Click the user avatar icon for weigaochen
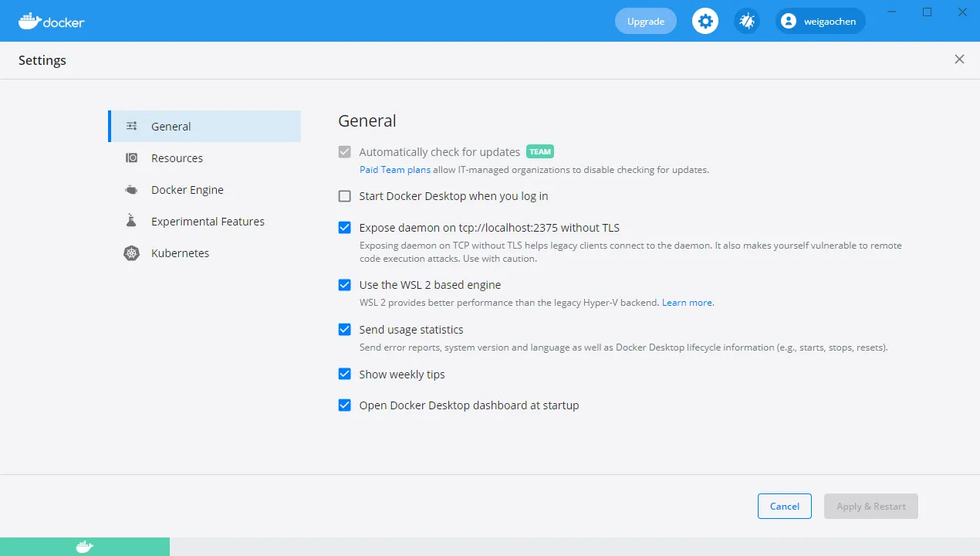The image size is (980, 556). click(788, 22)
